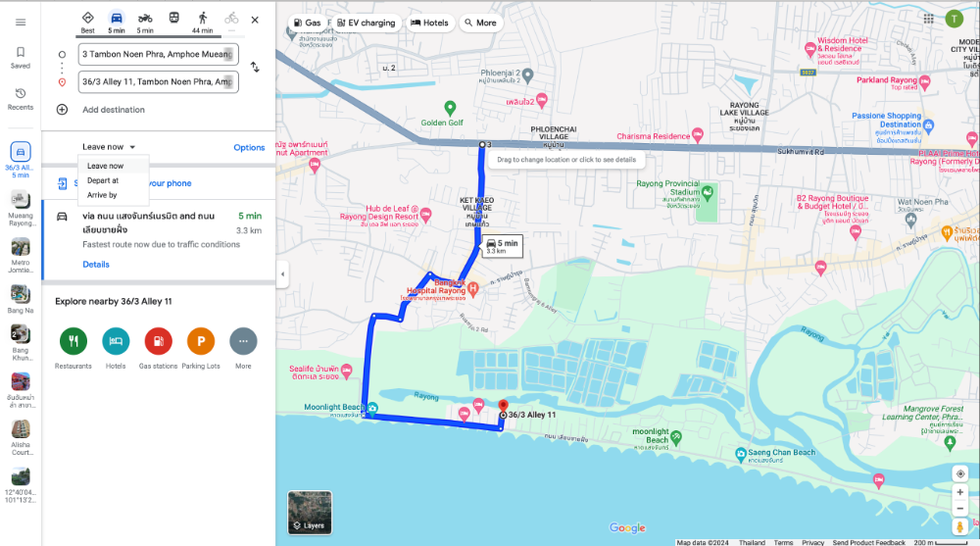This screenshot has width=980, height=546.
Task: Select Cycling travel mode
Action: (x=231, y=21)
